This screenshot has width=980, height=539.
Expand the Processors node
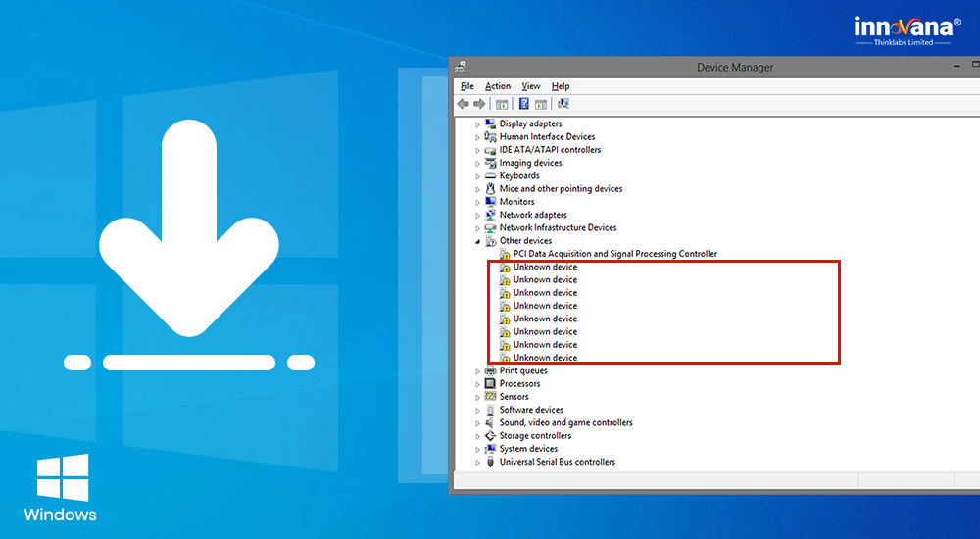tap(478, 384)
